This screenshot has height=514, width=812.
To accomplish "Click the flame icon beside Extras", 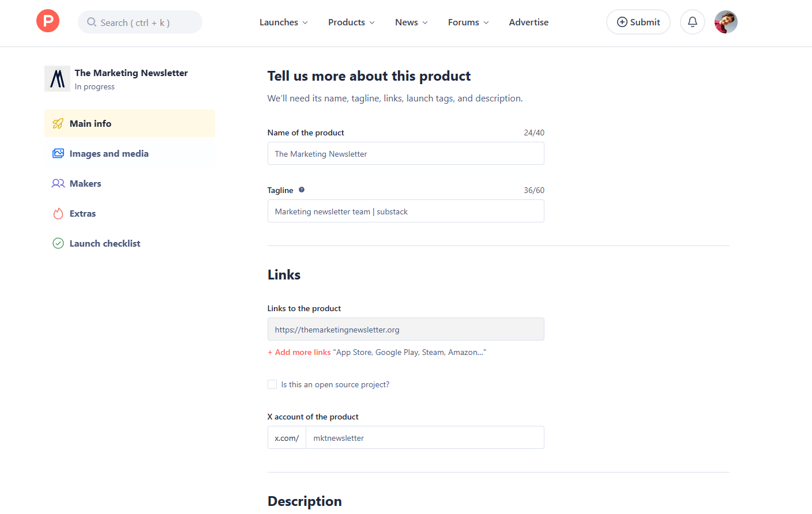I will (x=58, y=213).
